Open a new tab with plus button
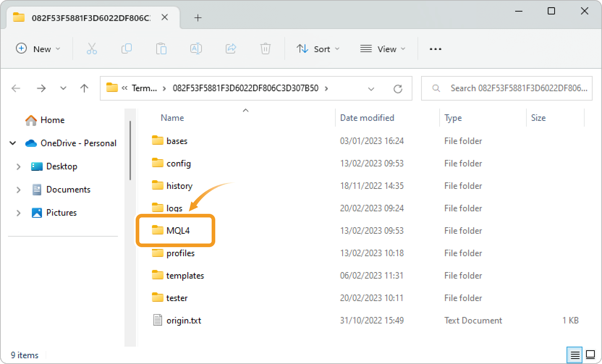This screenshot has height=364, width=602. [198, 18]
